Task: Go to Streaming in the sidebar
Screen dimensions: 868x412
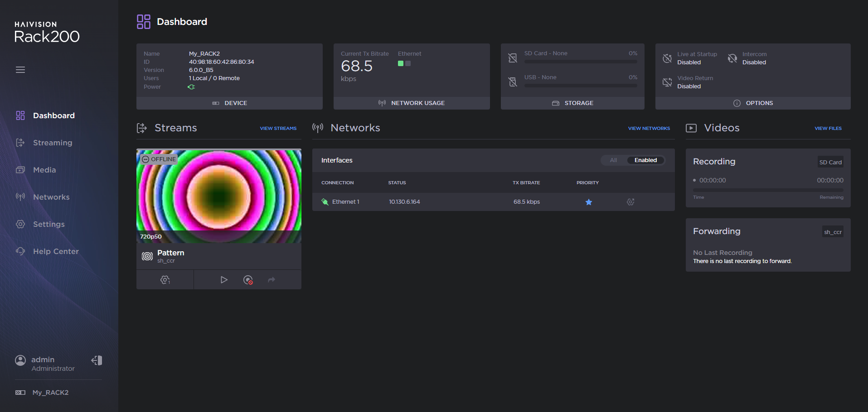Action: pos(53,143)
